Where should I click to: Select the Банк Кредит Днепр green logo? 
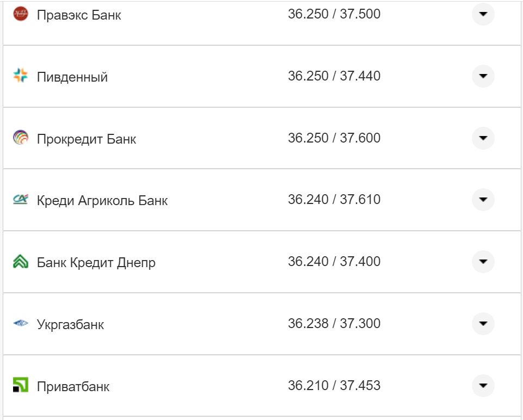tap(21, 261)
